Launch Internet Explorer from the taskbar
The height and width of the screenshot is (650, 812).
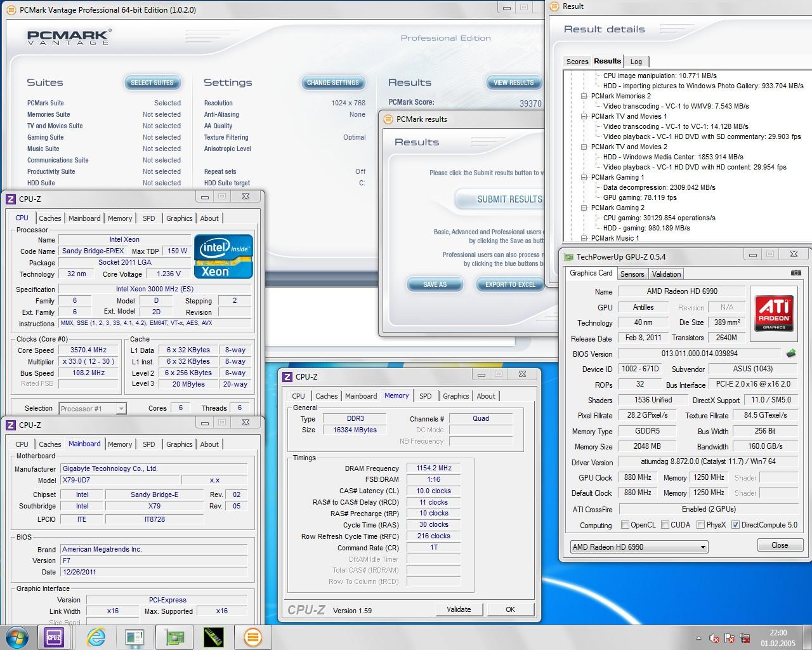click(96, 637)
